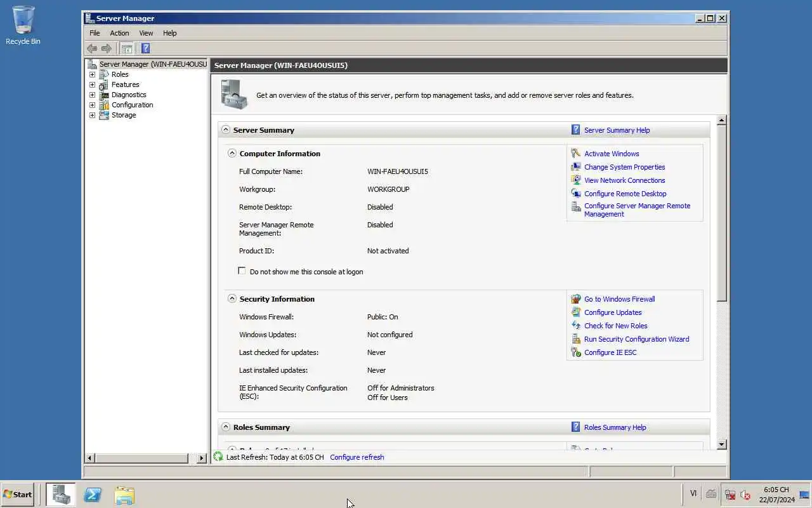Click the Roles Summary Help icon
Image resolution: width=812 pixels, height=508 pixels.
click(575, 427)
